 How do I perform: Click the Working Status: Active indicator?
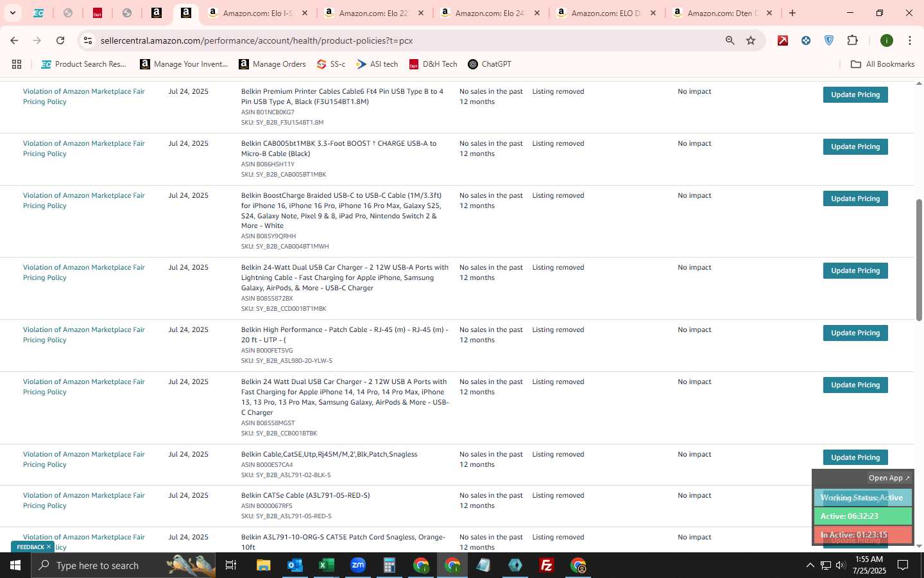point(862,498)
